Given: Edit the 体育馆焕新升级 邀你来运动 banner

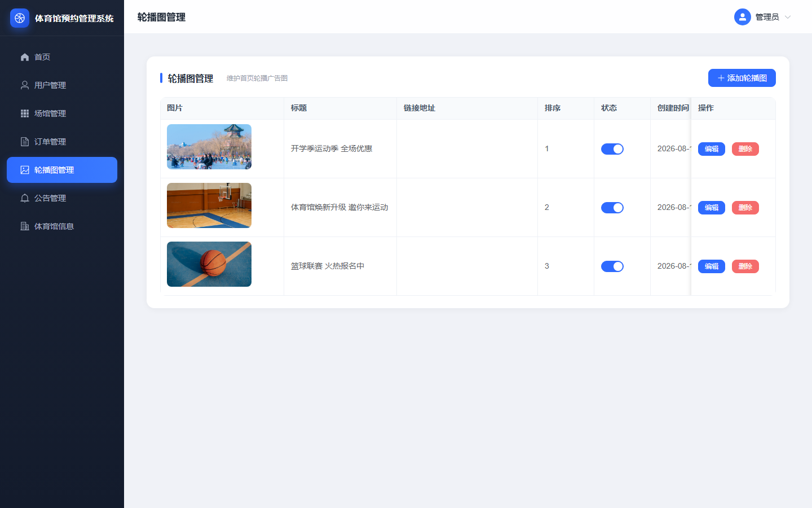Looking at the screenshot, I should (712, 208).
